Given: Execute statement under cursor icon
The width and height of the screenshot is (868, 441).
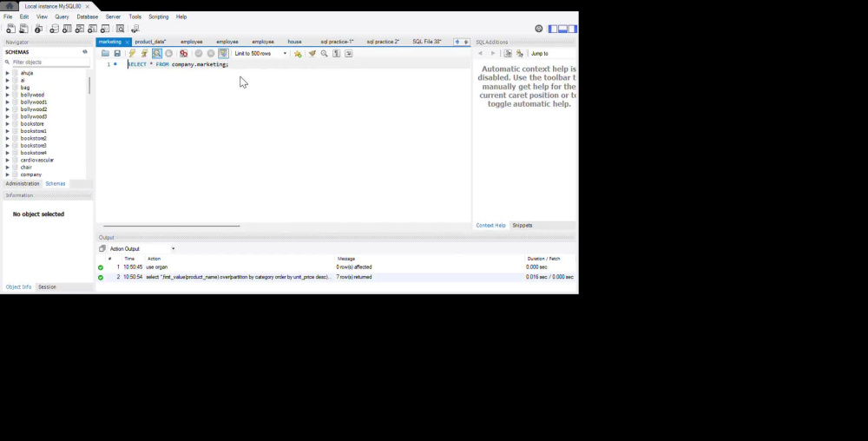Looking at the screenshot, I should click(x=144, y=54).
